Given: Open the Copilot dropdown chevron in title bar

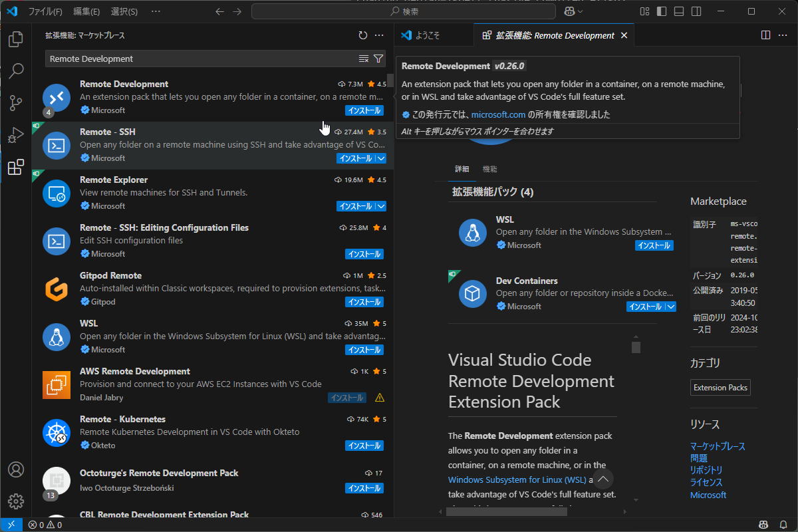Looking at the screenshot, I should pos(581,11).
